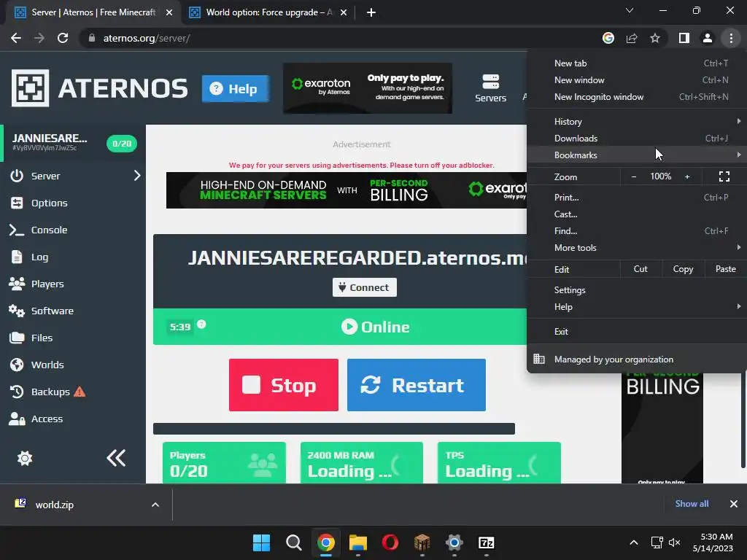Open the Worlds page
Image resolution: width=747 pixels, height=560 pixels.
click(x=73, y=365)
